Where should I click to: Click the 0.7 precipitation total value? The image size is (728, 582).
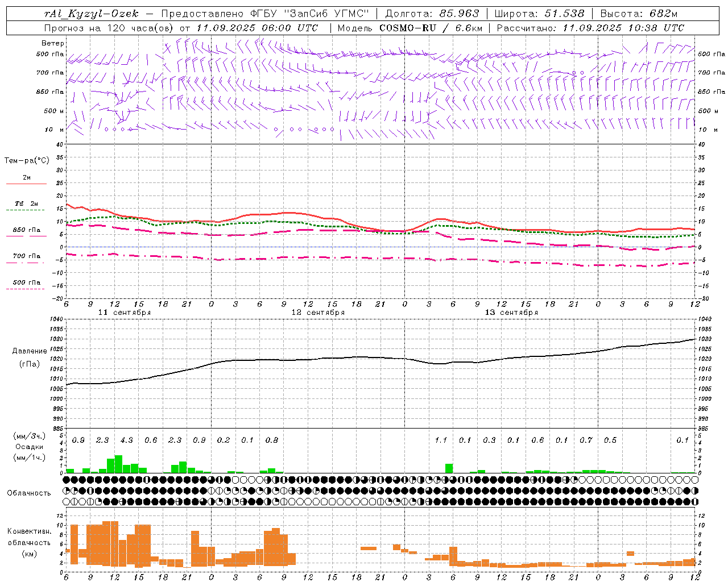[x=586, y=440]
